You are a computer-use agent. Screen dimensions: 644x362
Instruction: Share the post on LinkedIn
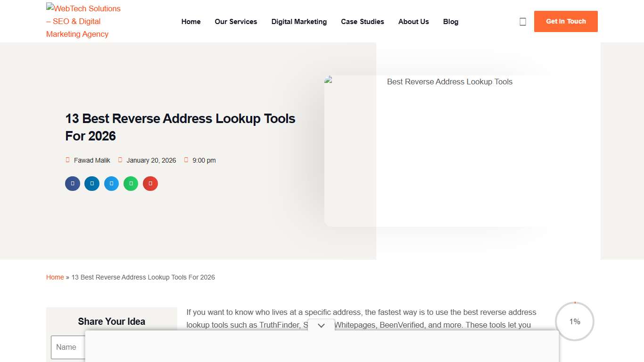tap(91, 183)
